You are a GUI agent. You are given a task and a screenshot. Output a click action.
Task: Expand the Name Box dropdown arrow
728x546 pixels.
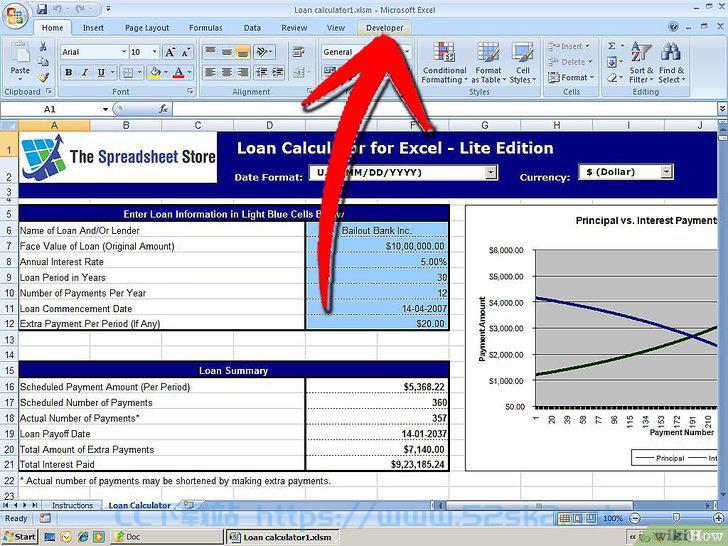[105, 109]
